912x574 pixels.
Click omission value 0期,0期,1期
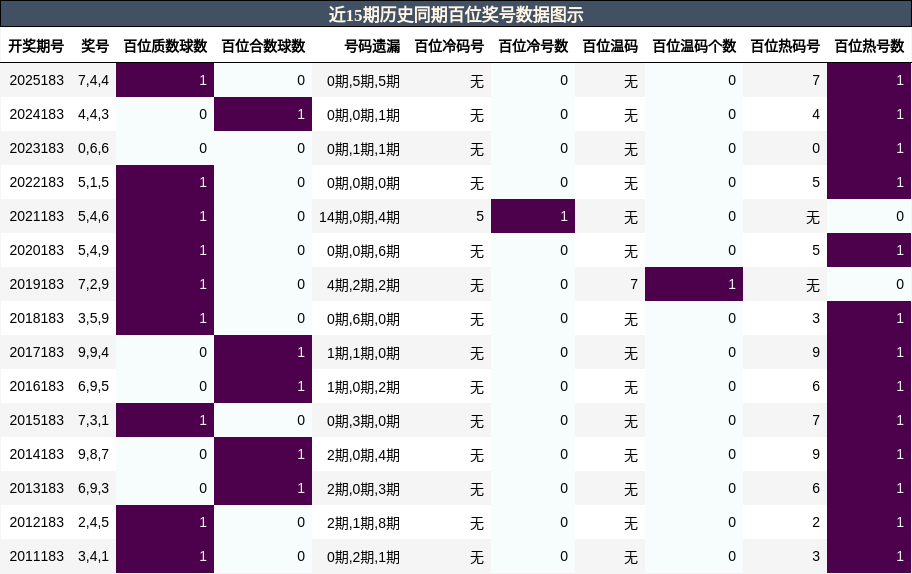[x=364, y=115]
